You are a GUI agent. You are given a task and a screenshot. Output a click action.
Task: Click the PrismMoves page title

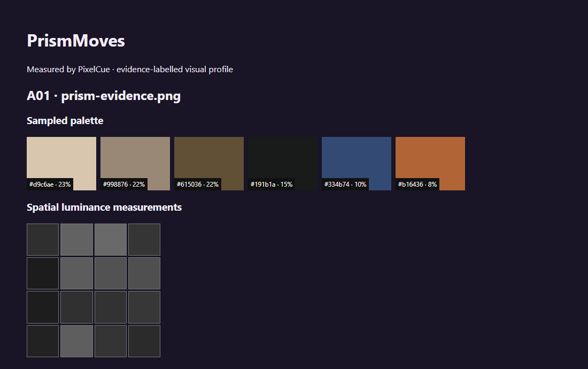[76, 41]
